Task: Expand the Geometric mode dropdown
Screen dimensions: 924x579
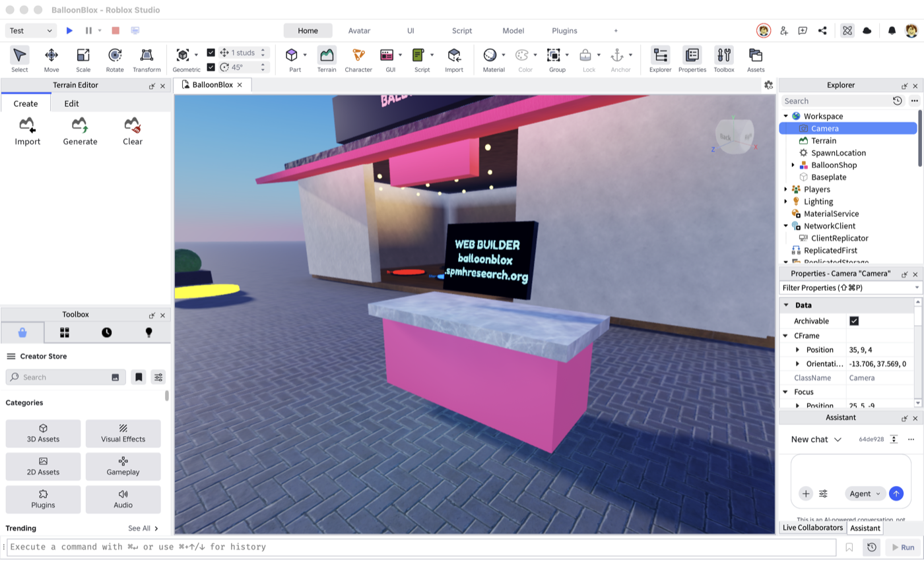Action: [x=196, y=55]
